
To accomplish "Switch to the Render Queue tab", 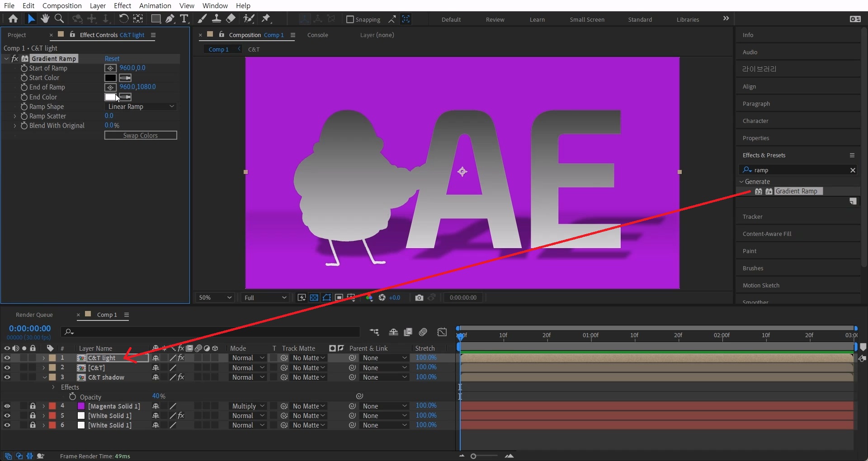I will 34,315.
